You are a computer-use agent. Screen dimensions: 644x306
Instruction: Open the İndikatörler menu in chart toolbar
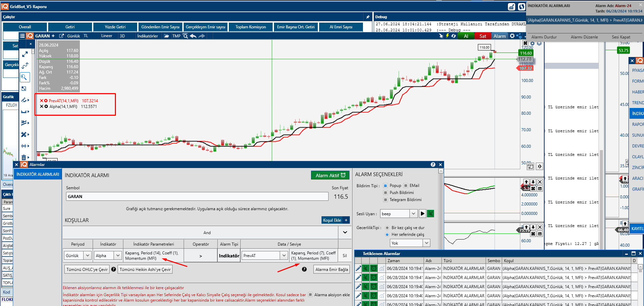(x=147, y=36)
